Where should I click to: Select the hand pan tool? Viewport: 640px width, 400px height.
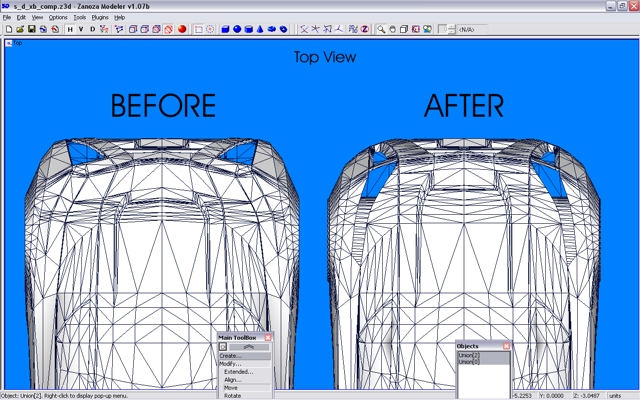click(x=391, y=29)
